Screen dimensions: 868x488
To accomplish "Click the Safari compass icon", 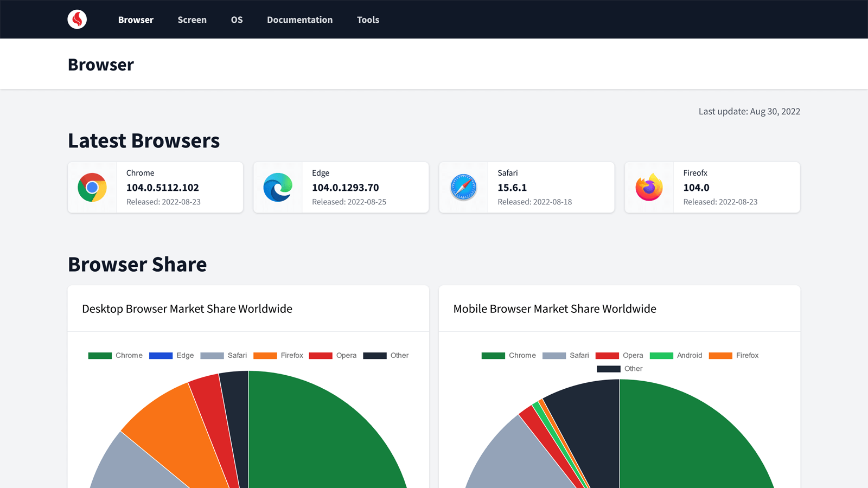I will [x=463, y=188].
